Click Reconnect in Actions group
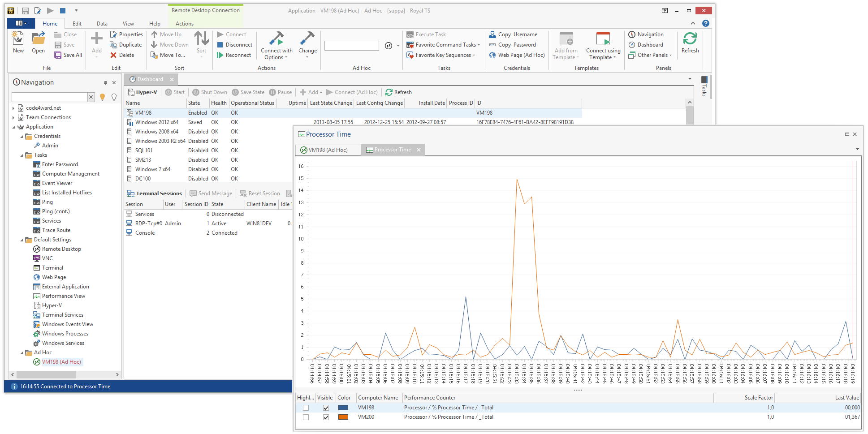868x434 pixels. pyautogui.click(x=234, y=55)
